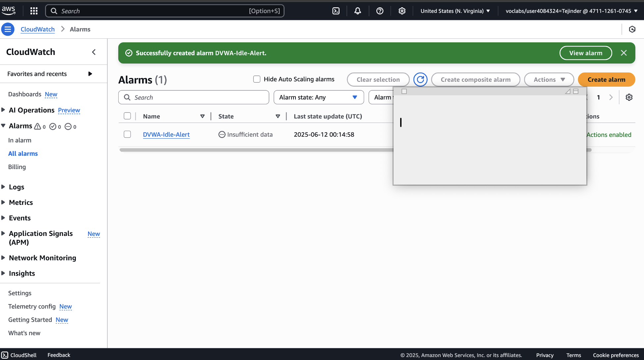
Task: Click the refresh alarms icon
Action: (x=420, y=79)
